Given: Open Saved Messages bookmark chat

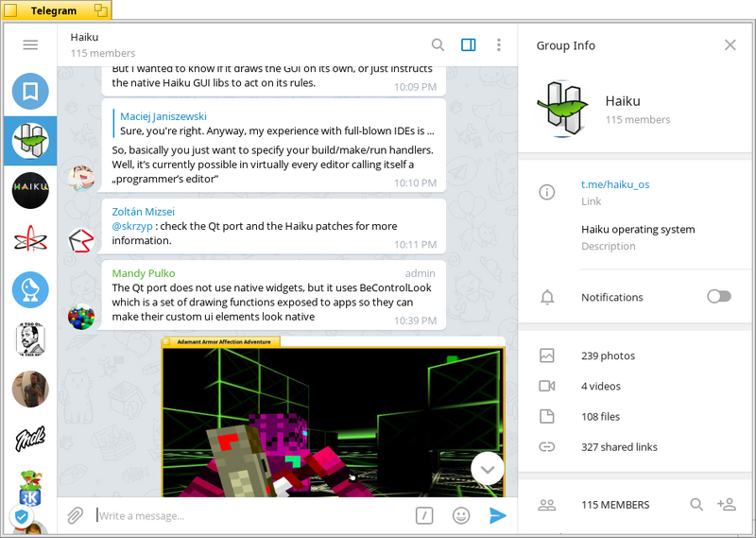Looking at the screenshot, I should point(30,91).
